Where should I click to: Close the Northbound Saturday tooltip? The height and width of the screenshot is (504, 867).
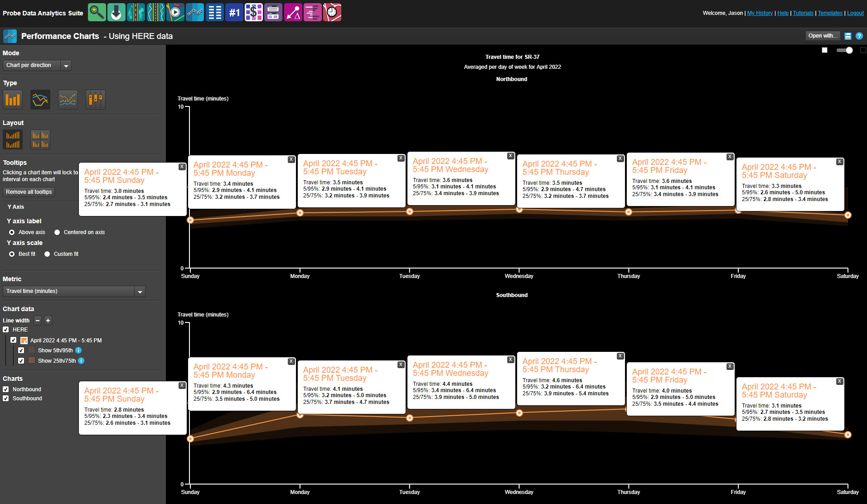pyautogui.click(x=839, y=162)
